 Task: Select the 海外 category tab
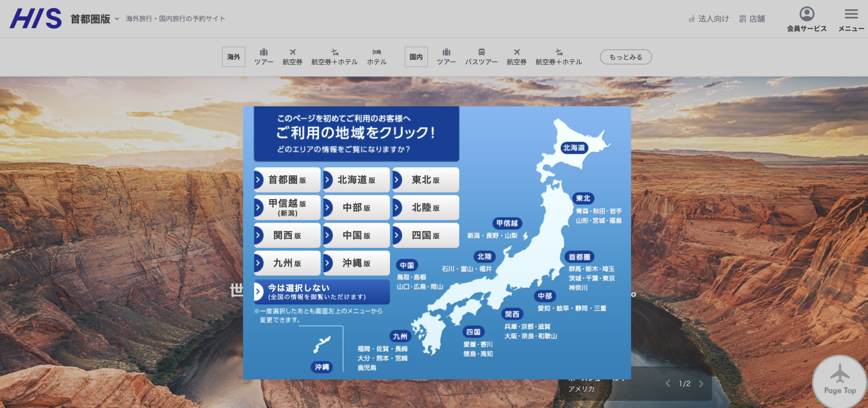coord(234,57)
